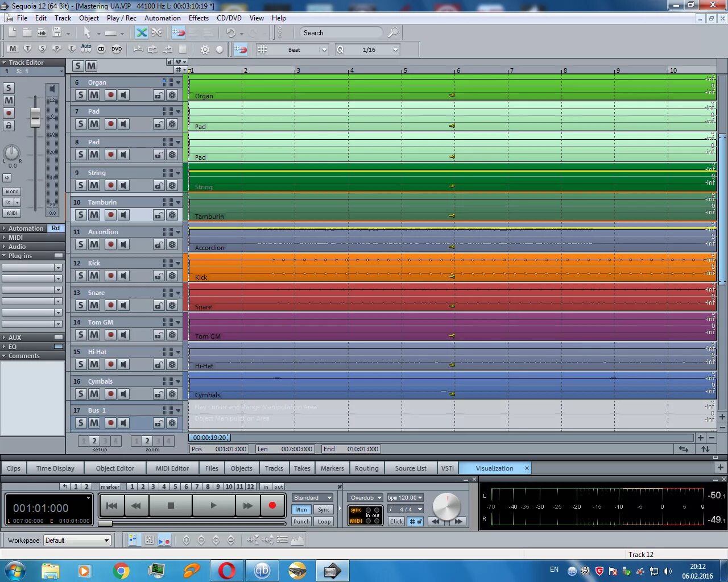Open plug-in settings on Organ track
728x582 pixels.
click(x=172, y=95)
